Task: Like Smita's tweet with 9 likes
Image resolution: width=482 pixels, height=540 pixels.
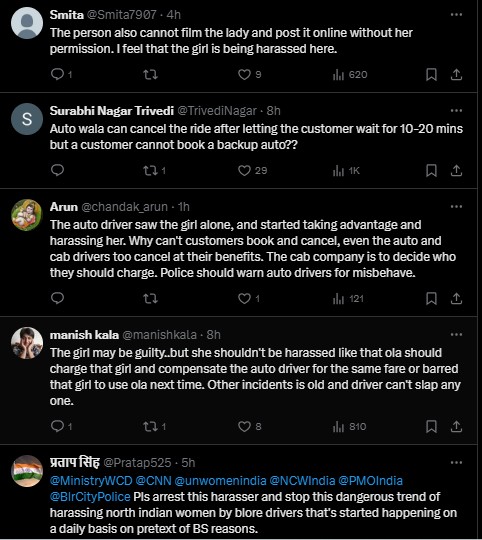Action: [x=244, y=74]
